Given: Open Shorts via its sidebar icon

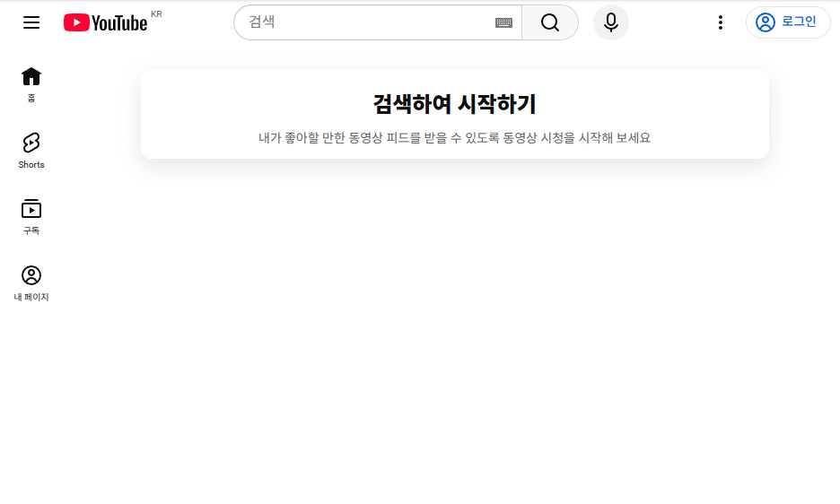Looking at the screenshot, I should 31,143.
